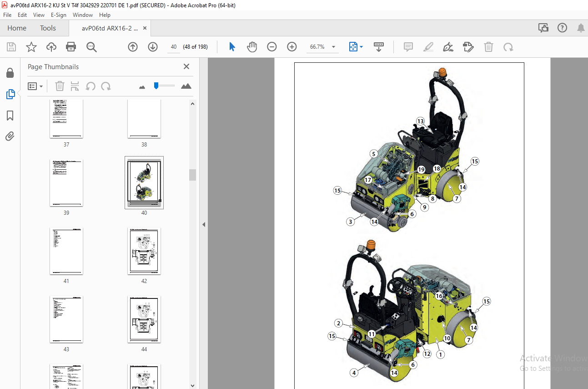Reduce thumbnail size with the small mountain icon
The image size is (588, 389).
(x=142, y=86)
